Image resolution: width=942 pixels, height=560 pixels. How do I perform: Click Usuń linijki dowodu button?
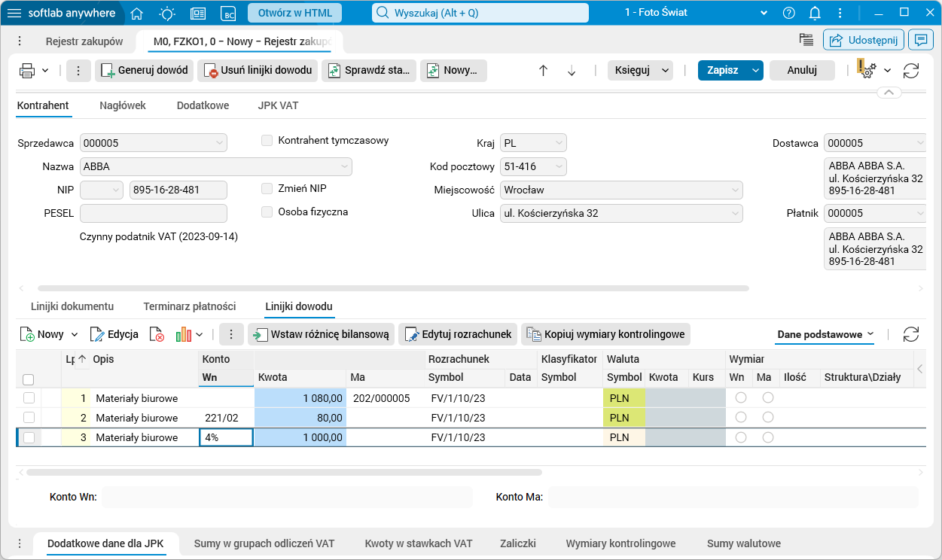pyautogui.click(x=258, y=70)
